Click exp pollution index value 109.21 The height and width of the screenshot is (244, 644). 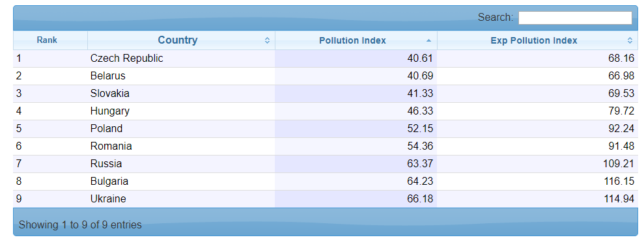coord(619,164)
